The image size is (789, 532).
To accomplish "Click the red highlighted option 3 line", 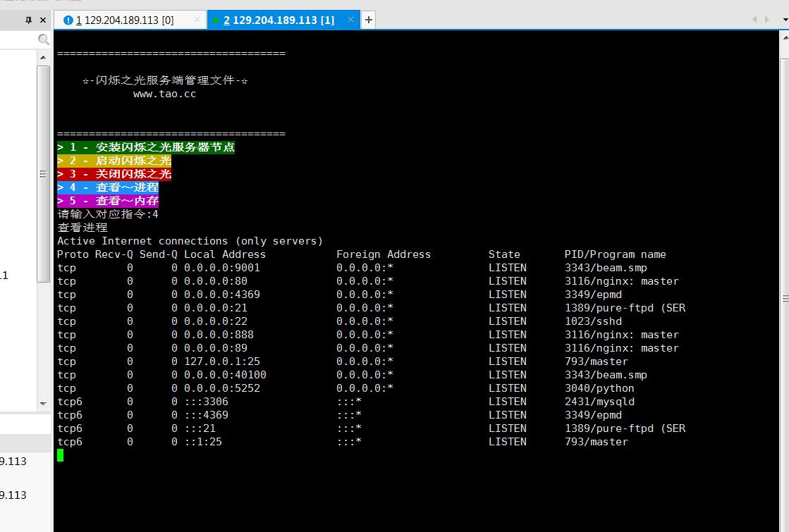I will tap(114, 174).
